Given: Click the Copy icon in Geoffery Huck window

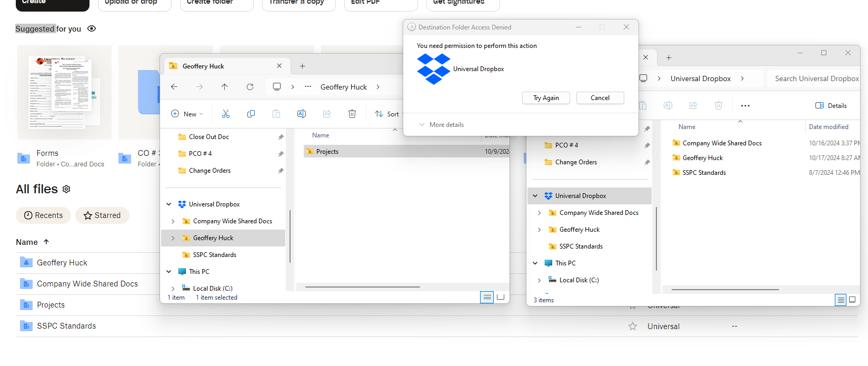Looking at the screenshot, I should coord(251,114).
